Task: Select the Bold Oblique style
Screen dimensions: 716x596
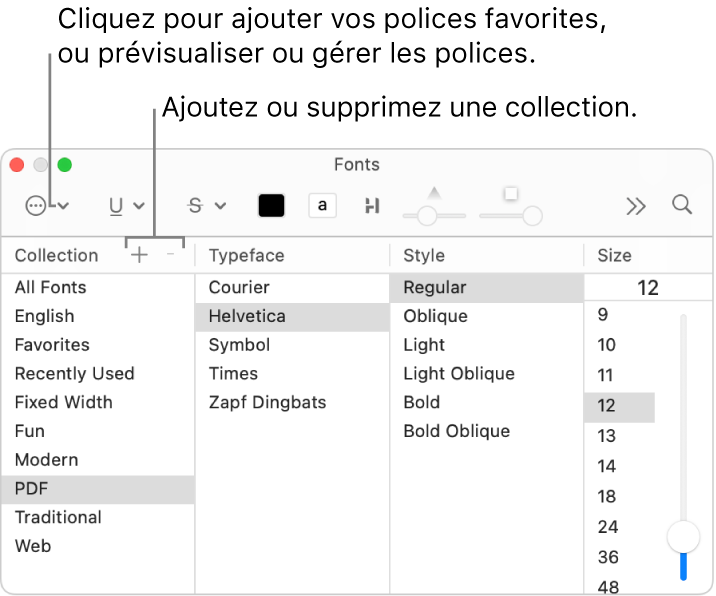Action: point(456,431)
